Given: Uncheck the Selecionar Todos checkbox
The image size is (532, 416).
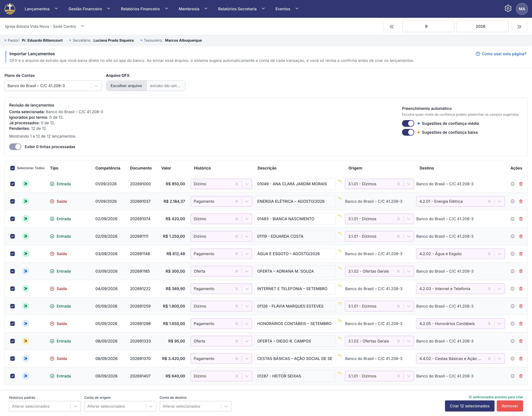Looking at the screenshot, I should click(x=12, y=168).
